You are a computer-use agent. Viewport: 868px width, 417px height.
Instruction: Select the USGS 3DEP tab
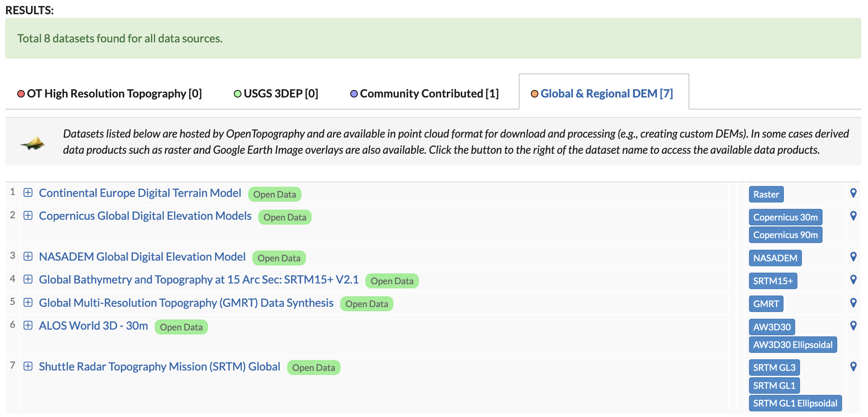pos(276,93)
